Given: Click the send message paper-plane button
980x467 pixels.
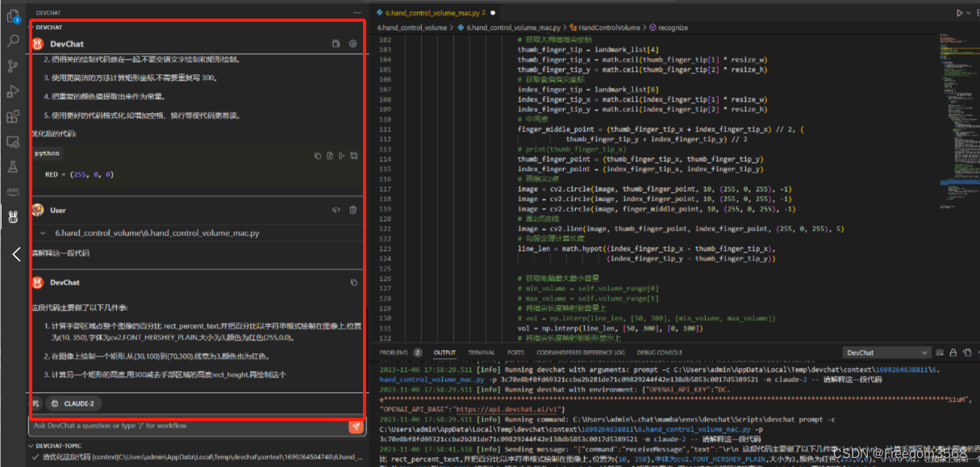Looking at the screenshot, I should pos(356,426).
